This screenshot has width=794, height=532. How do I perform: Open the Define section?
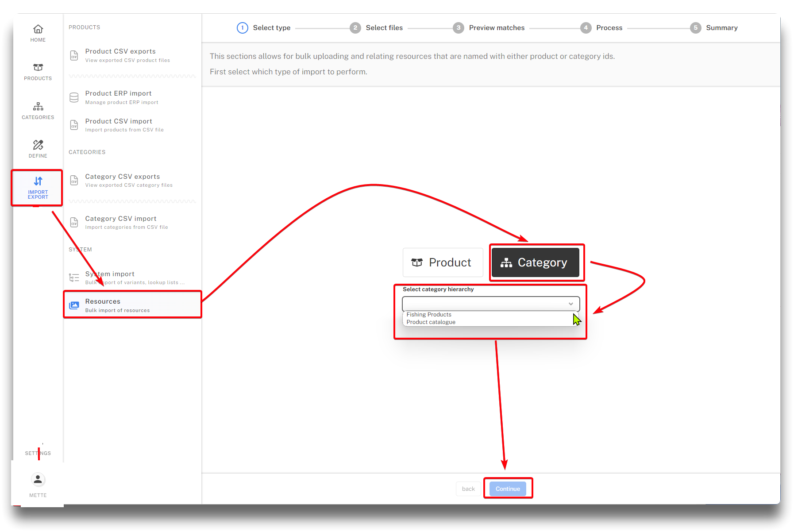(x=38, y=149)
